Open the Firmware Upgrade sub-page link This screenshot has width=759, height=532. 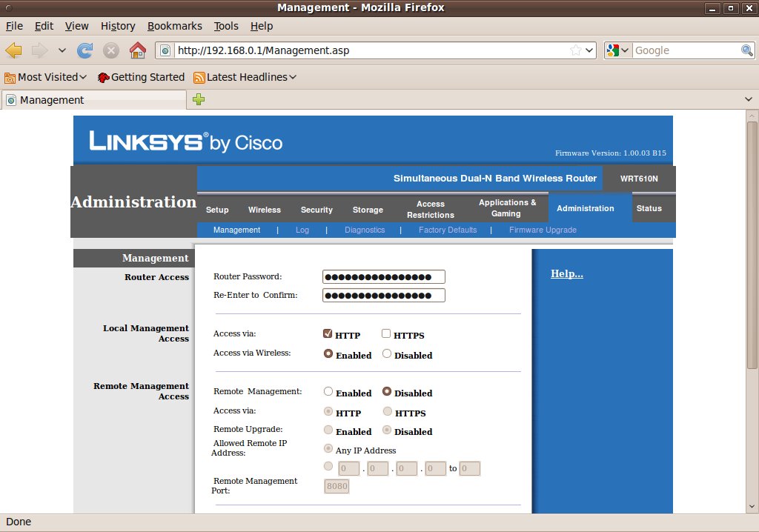[543, 230]
